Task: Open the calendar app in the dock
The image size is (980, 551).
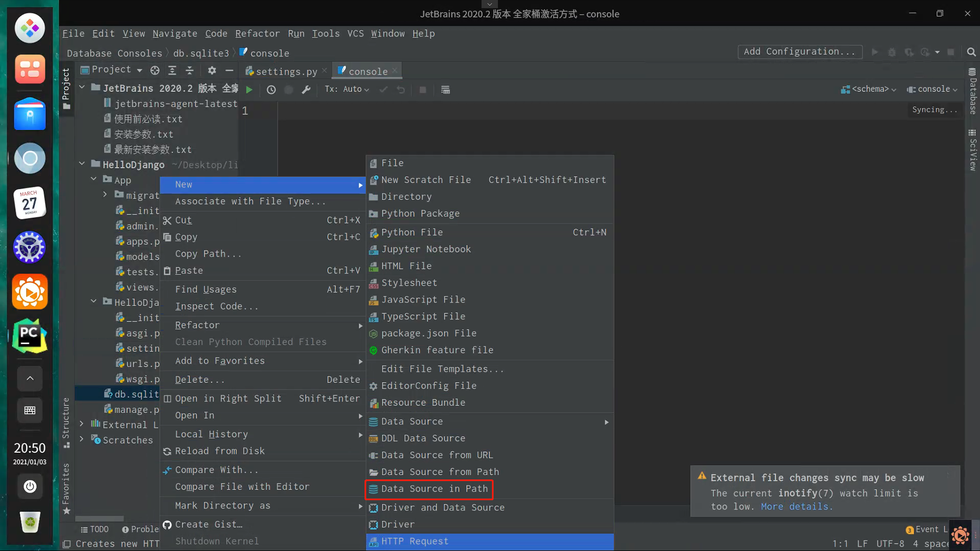Action: click(30, 203)
